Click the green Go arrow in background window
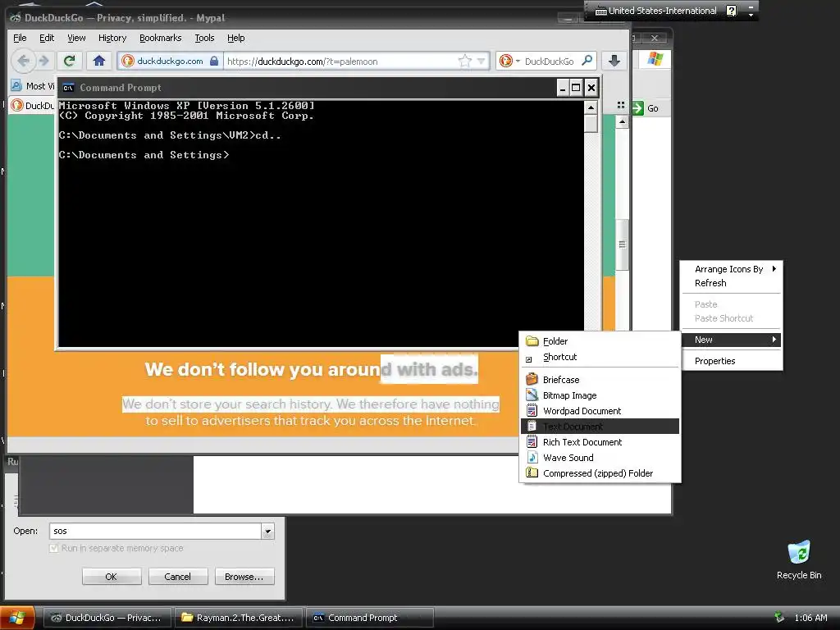Image resolution: width=840 pixels, height=630 pixels. (x=637, y=108)
